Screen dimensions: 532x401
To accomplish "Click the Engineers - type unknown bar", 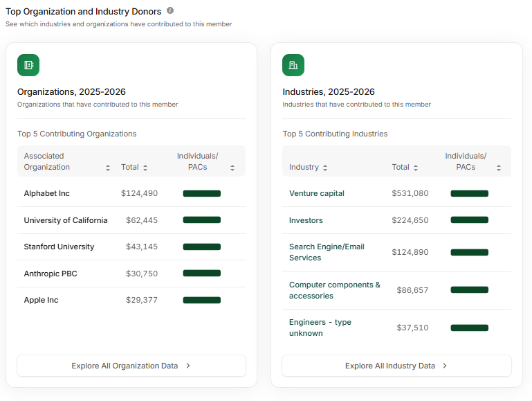I will point(470,328).
